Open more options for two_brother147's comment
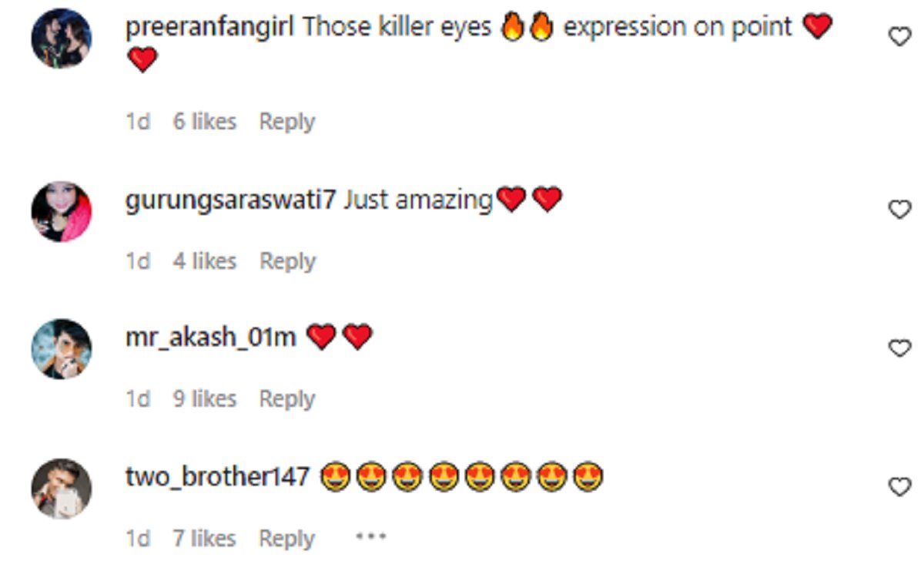The height and width of the screenshot is (588, 924). pyautogui.click(x=370, y=537)
